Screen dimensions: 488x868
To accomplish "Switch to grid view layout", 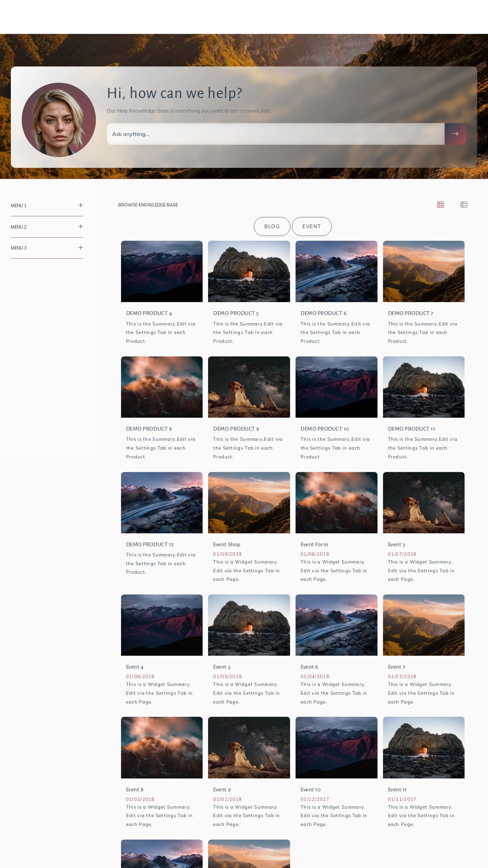I will (x=440, y=204).
